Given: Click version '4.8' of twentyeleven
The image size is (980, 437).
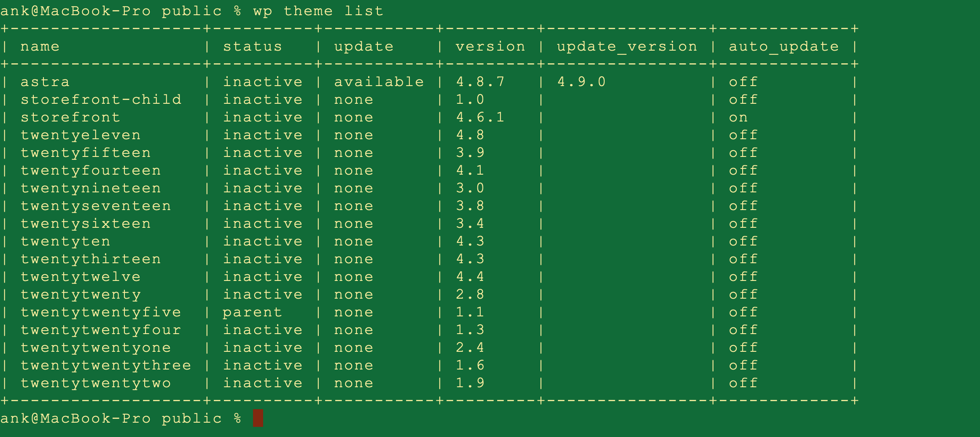Looking at the screenshot, I should pyautogui.click(x=470, y=135).
